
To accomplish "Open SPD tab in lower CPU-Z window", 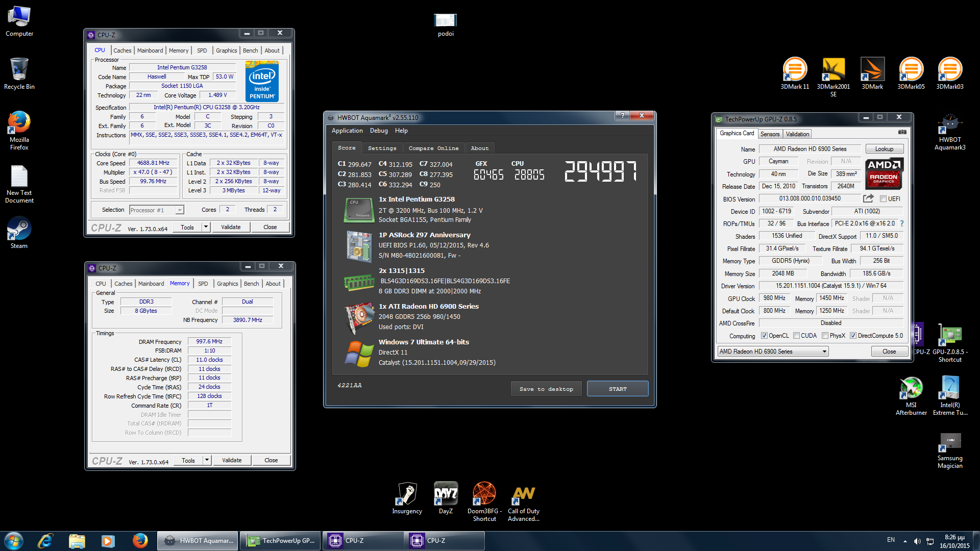I will click(x=203, y=284).
